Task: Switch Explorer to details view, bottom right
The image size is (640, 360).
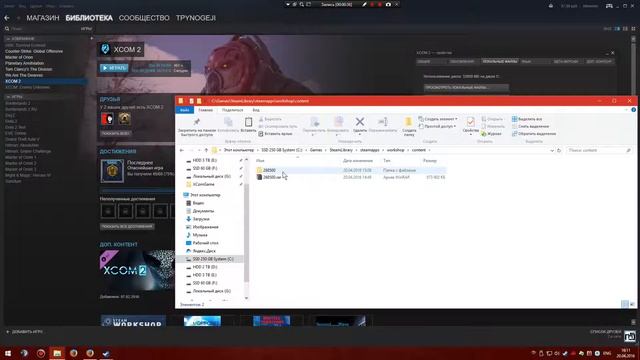Action: pos(624,304)
